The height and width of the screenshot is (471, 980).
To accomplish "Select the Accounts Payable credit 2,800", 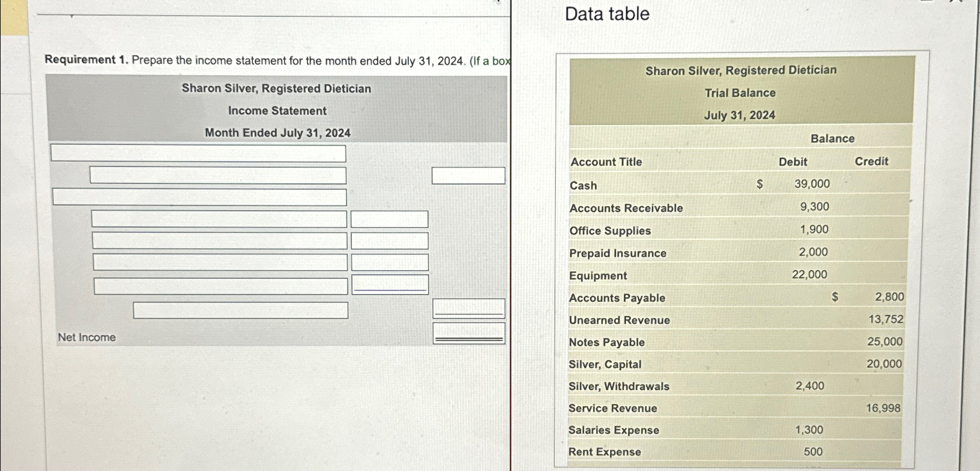I will click(889, 297).
